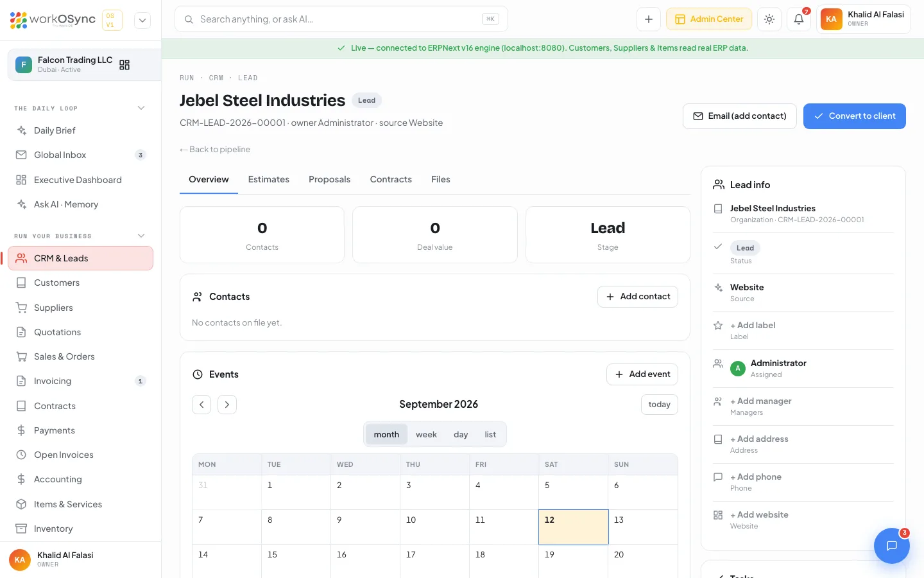Screen dimensions: 924x578
Task: Open Daily Brief from the sidebar
Action: point(80,130)
